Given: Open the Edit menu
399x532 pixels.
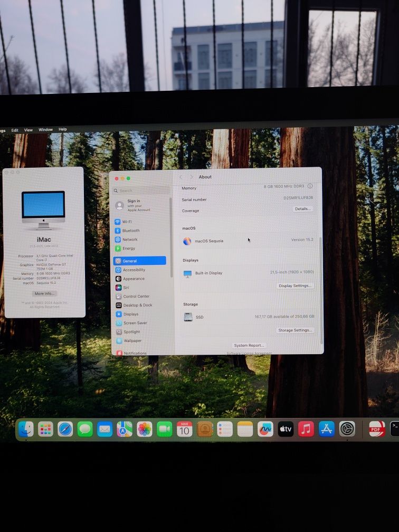Looking at the screenshot, I should point(15,130).
